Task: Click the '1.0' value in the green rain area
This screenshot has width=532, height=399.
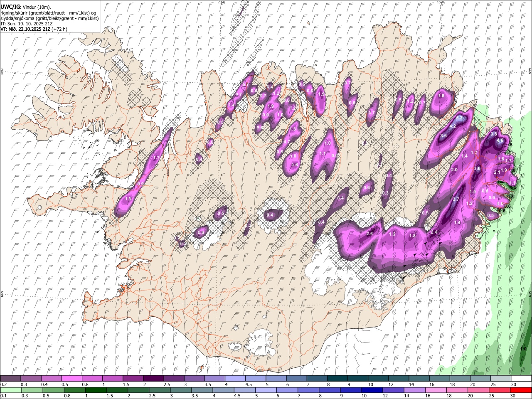Action: pyautogui.click(x=524, y=349)
